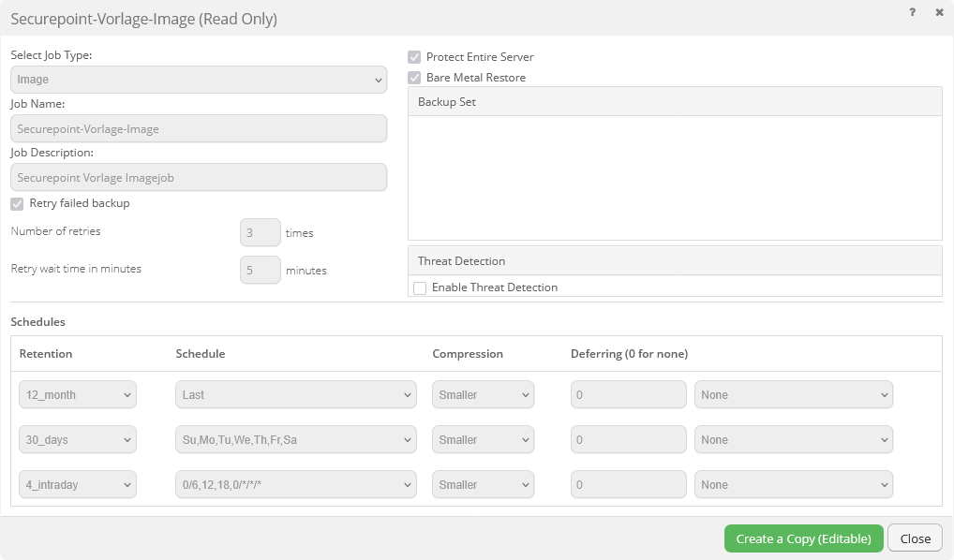Viewport: 954px width, 560px height.
Task: Open the 4_intraday retention dropdown
Action: point(78,485)
